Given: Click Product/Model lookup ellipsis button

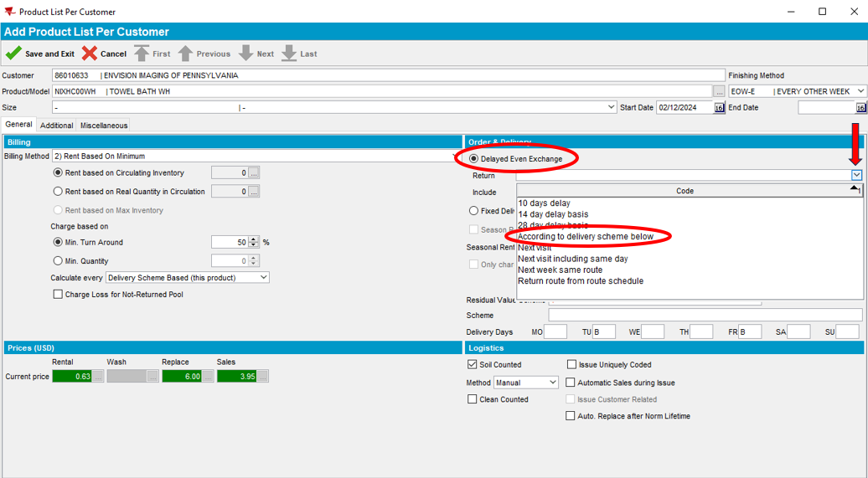Looking at the screenshot, I should (x=719, y=91).
